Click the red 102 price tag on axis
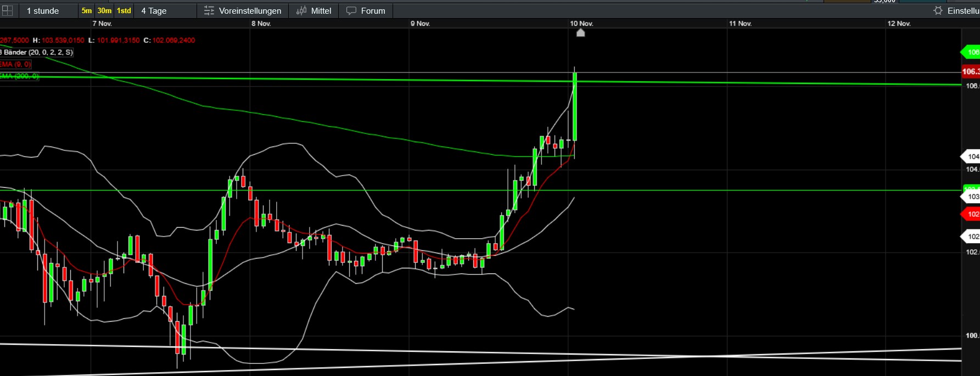Viewport: 980px width, 376px height. pyautogui.click(x=971, y=214)
